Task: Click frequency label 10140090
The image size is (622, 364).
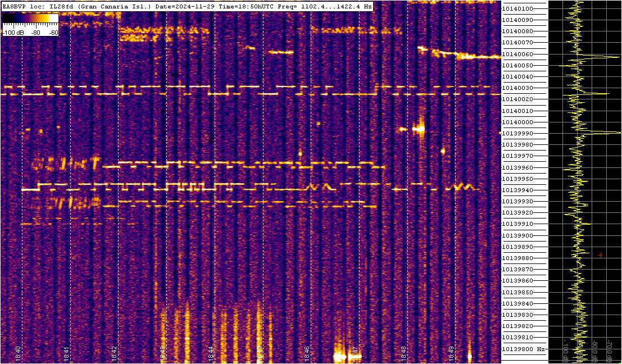Action: [517, 20]
